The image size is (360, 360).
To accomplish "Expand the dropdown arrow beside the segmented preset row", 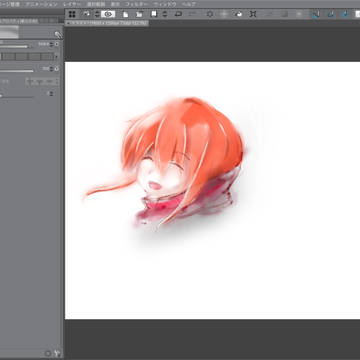I will tap(56, 57).
